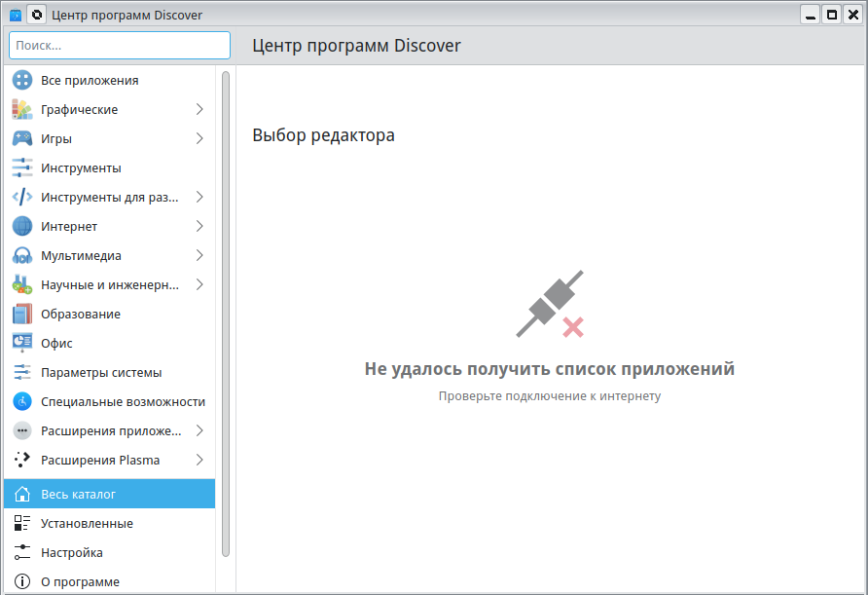Select the Игры category label
868x595 pixels.
coord(56,139)
